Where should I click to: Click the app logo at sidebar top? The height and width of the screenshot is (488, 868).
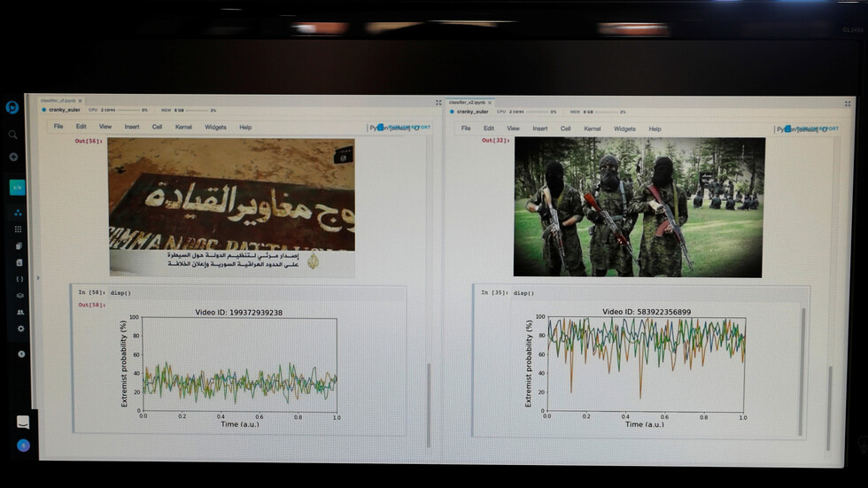click(x=12, y=107)
